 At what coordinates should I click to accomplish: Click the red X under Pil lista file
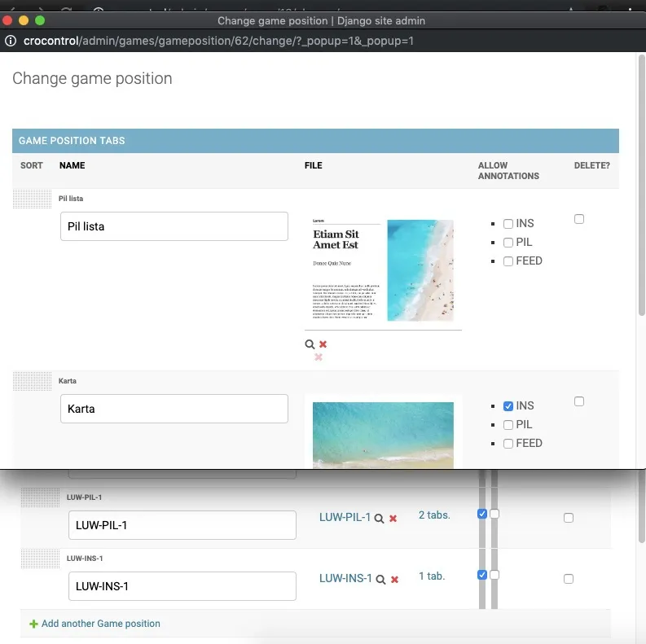pyautogui.click(x=323, y=344)
